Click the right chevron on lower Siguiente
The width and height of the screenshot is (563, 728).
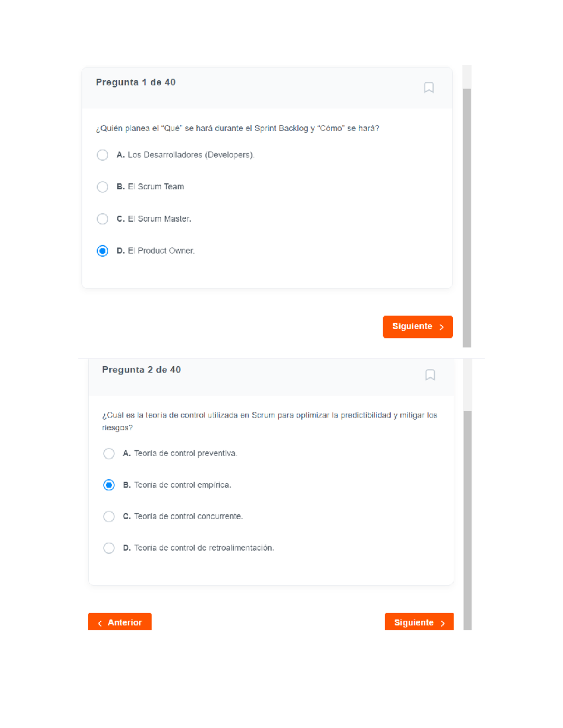coord(442,623)
